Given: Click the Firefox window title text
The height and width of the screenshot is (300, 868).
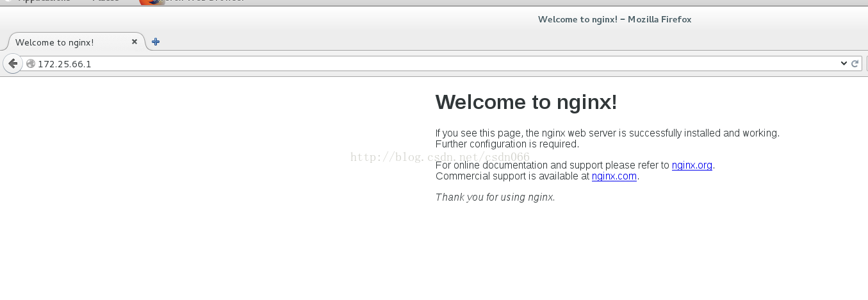Looking at the screenshot, I should (x=614, y=19).
